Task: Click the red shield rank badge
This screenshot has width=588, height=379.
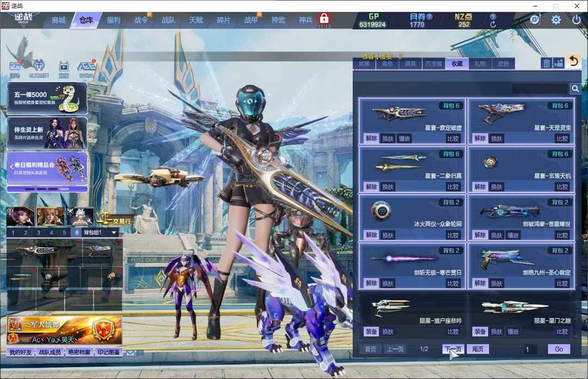Action: (104, 329)
